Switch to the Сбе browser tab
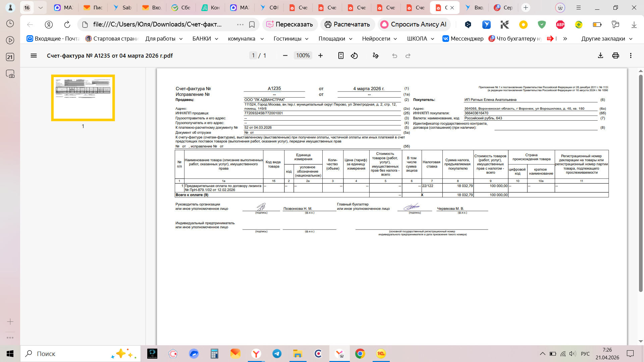 pyautogui.click(x=181, y=7)
